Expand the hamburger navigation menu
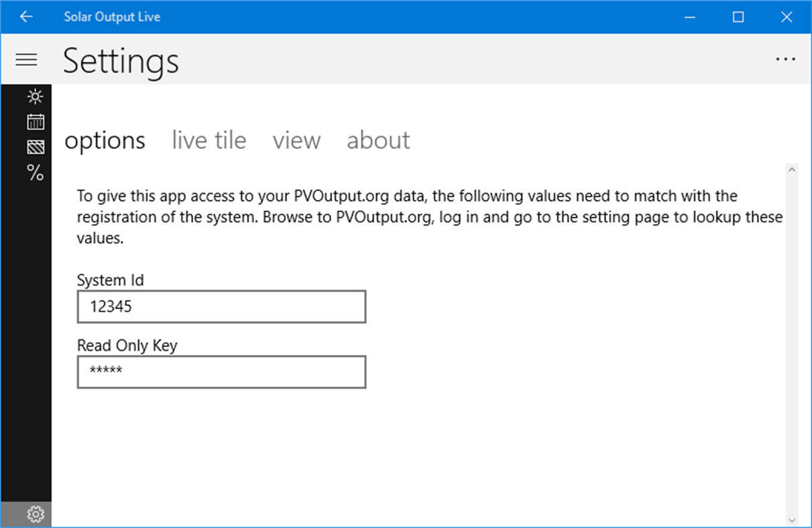 [x=26, y=60]
